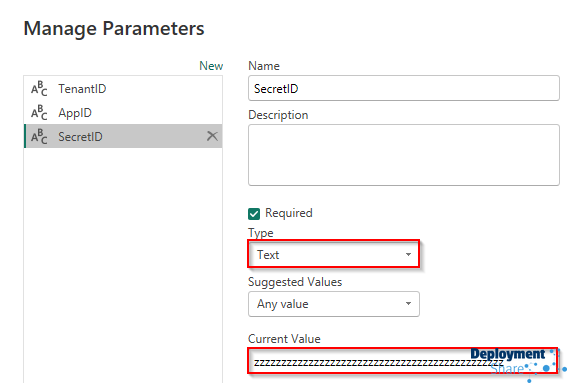Click the Current Value field with zzzz text
Screen dimensions: 567x383
(402, 361)
